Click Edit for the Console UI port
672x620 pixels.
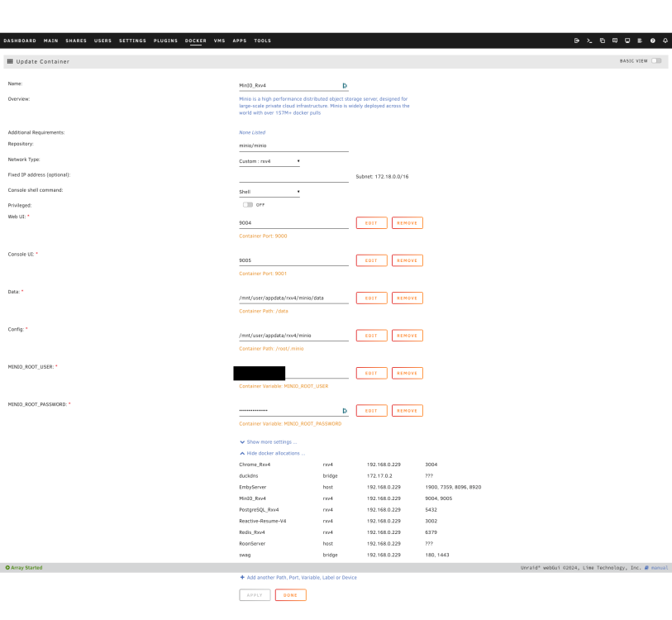tap(372, 260)
